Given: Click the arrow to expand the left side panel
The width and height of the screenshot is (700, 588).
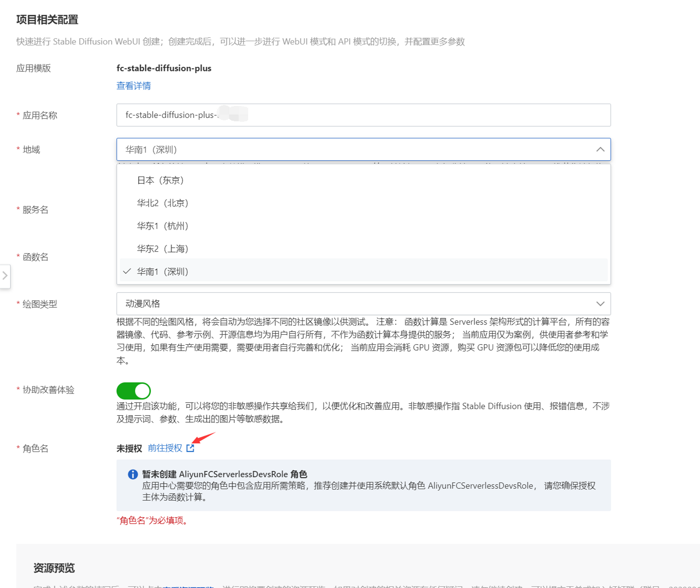Looking at the screenshot, I should tap(5, 276).
